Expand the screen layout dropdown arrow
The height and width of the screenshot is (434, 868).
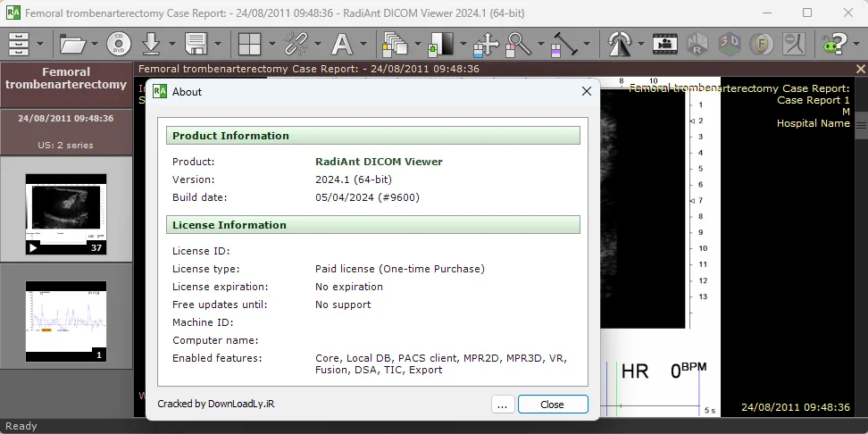(x=271, y=45)
